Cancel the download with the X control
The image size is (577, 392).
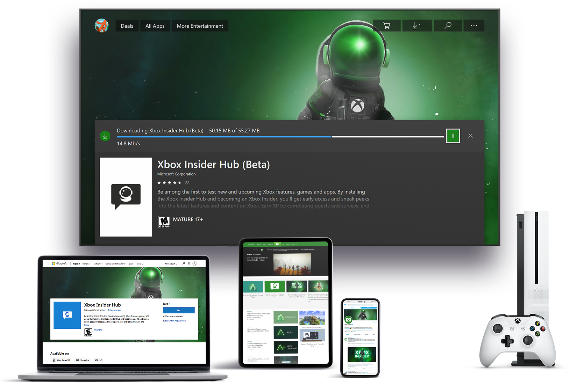pyautogui.click(x=470, y=136)
